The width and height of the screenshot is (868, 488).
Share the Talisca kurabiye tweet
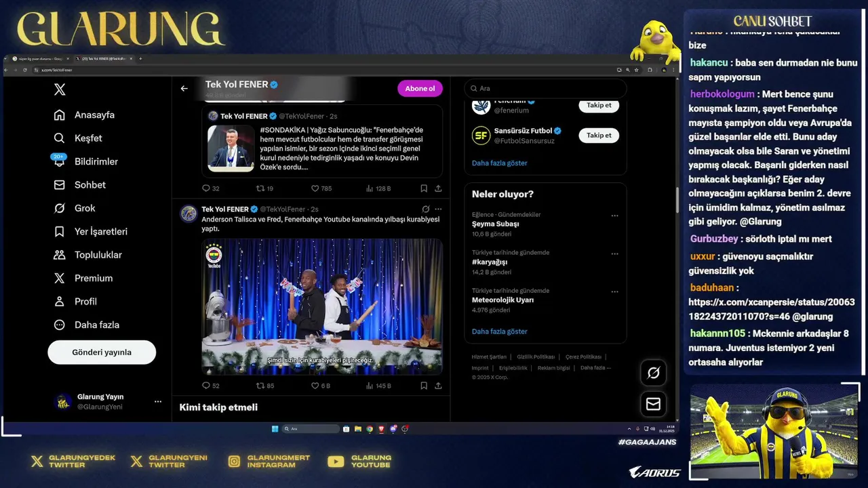438,386
